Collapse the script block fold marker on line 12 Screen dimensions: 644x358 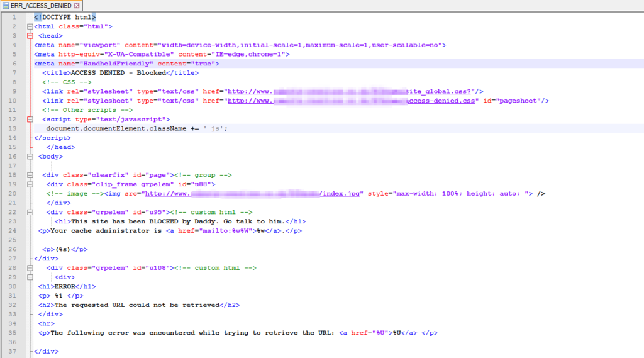click(x=30, y=119)
